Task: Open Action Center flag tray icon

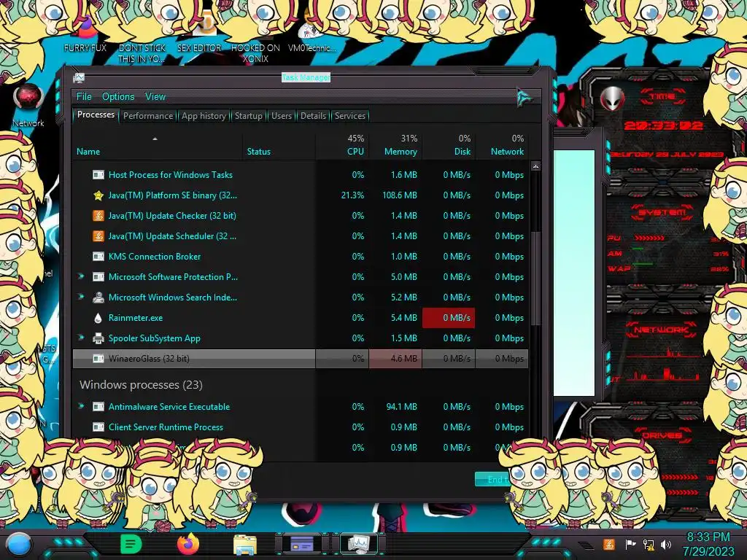Action: (630, 545)
